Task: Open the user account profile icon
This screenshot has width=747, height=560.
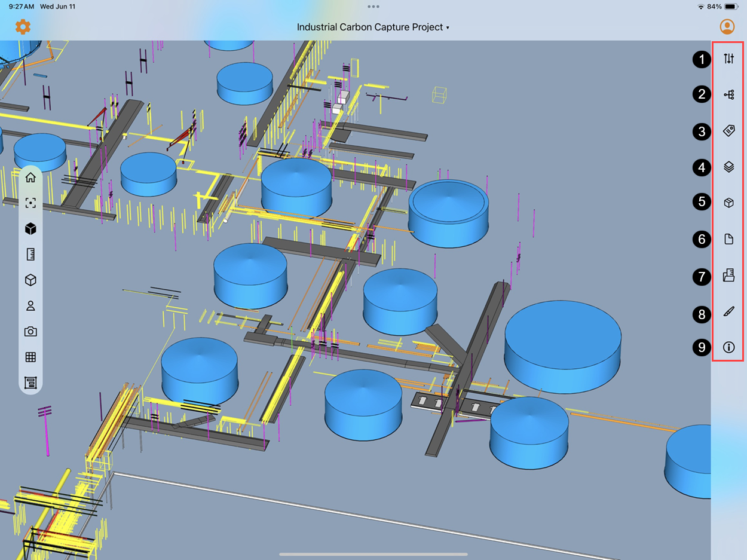Action: tap(727, 27)
